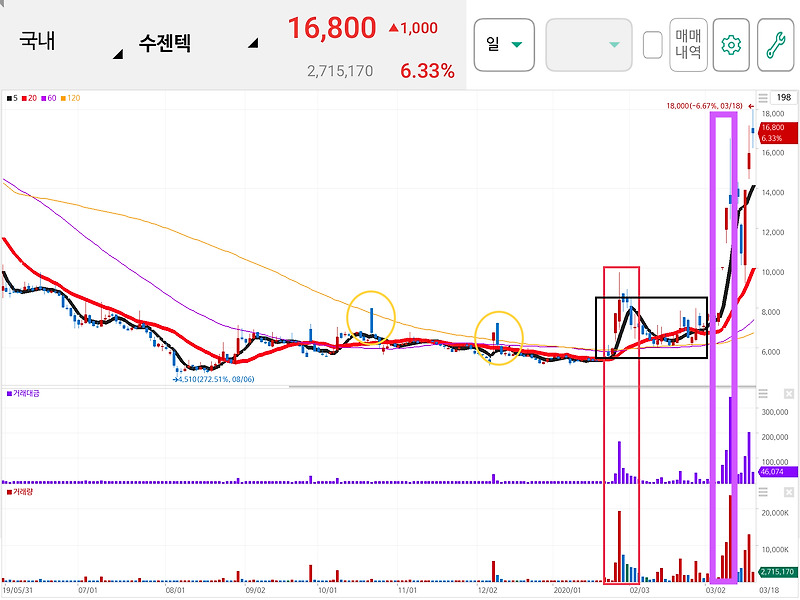Click the 19/05/31 date axis label

17,590
